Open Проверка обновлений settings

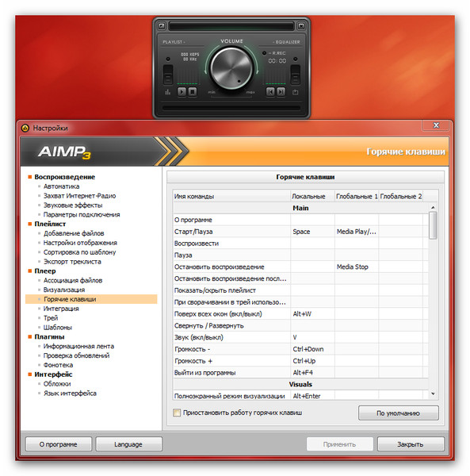point(76,355)
